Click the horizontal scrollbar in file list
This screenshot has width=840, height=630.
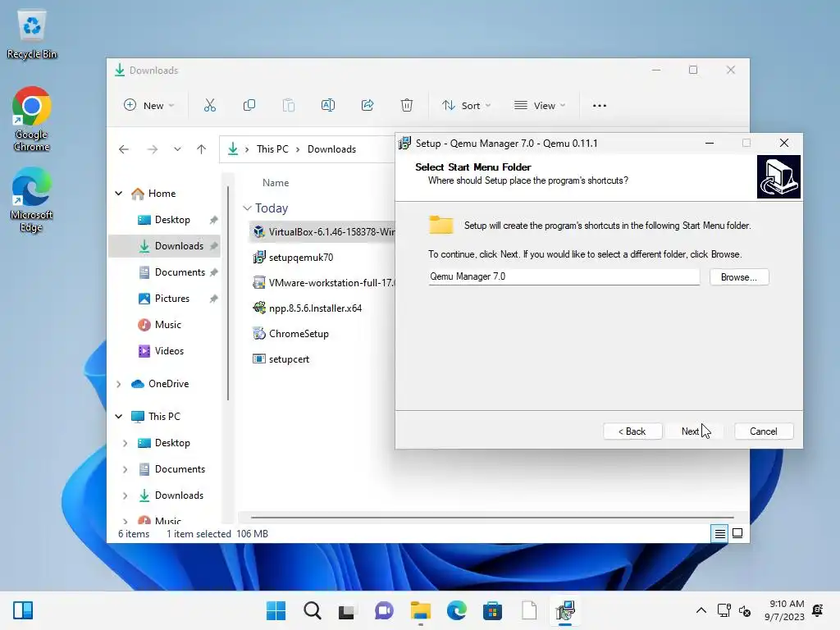[x=492, y=518]
